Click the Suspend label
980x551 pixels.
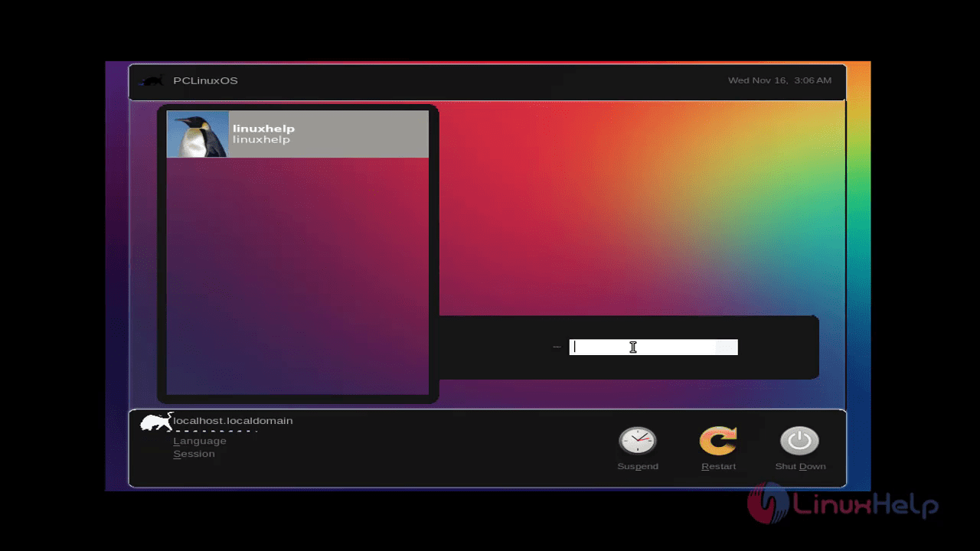[637, 466]
